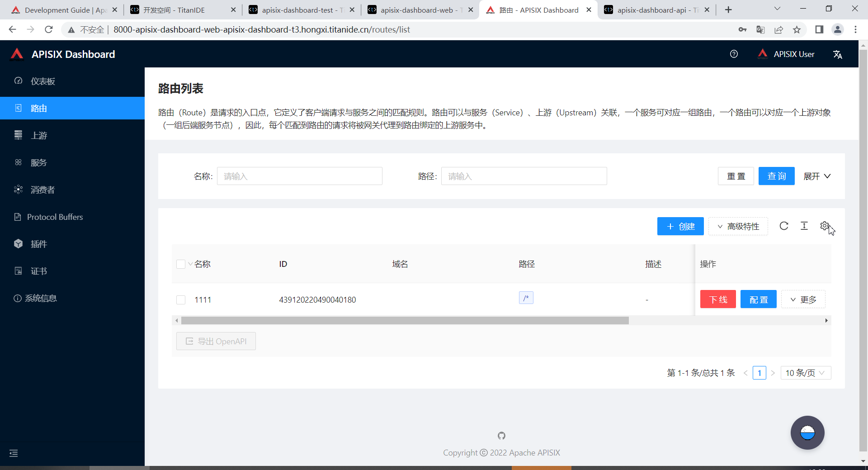Open the help question mark icon
This screenshot has height=470, width=868.
click(x=734, y=54)
